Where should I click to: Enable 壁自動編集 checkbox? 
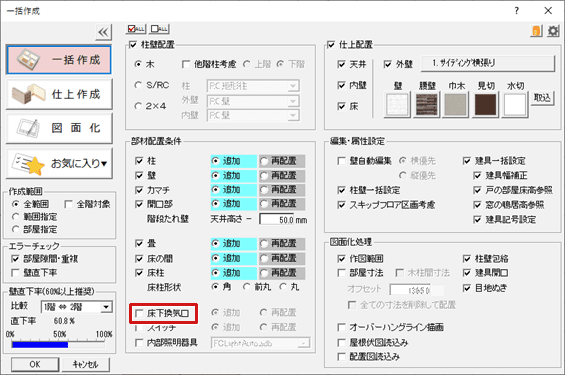(342, 161)
